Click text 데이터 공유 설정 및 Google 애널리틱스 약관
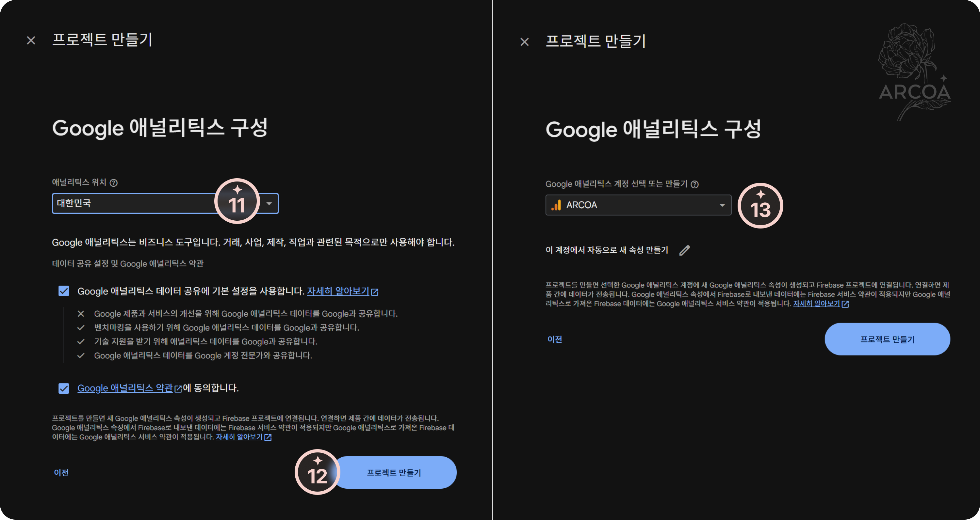The width and height of the screenshot is (980, 520). pyautogui.click(x=128, y=263)
